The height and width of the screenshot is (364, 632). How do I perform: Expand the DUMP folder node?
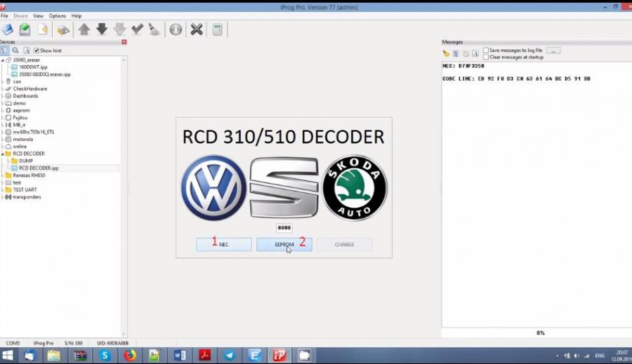(x=8, y=161)
